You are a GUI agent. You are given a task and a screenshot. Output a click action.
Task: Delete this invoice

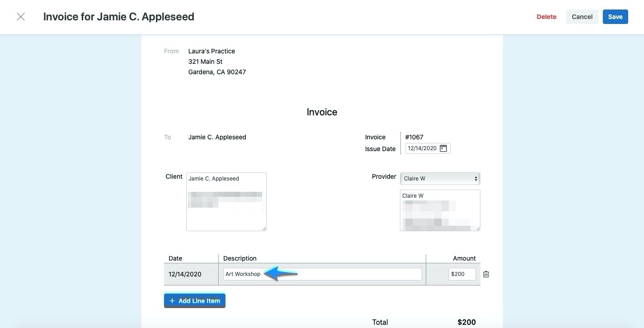[546, 16]
